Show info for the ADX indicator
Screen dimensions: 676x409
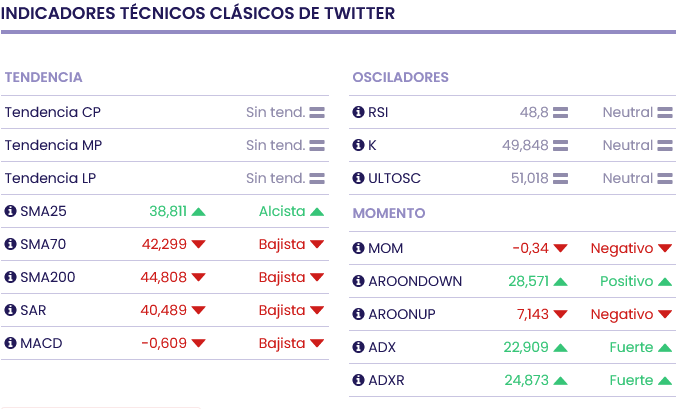[x=359, y=347]
